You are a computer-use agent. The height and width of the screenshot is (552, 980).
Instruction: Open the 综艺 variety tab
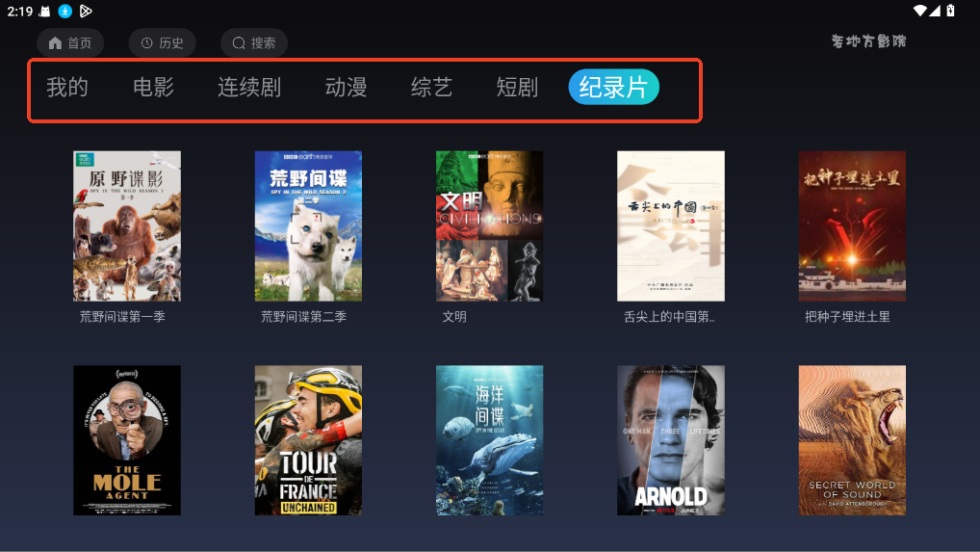coord(431,87)
